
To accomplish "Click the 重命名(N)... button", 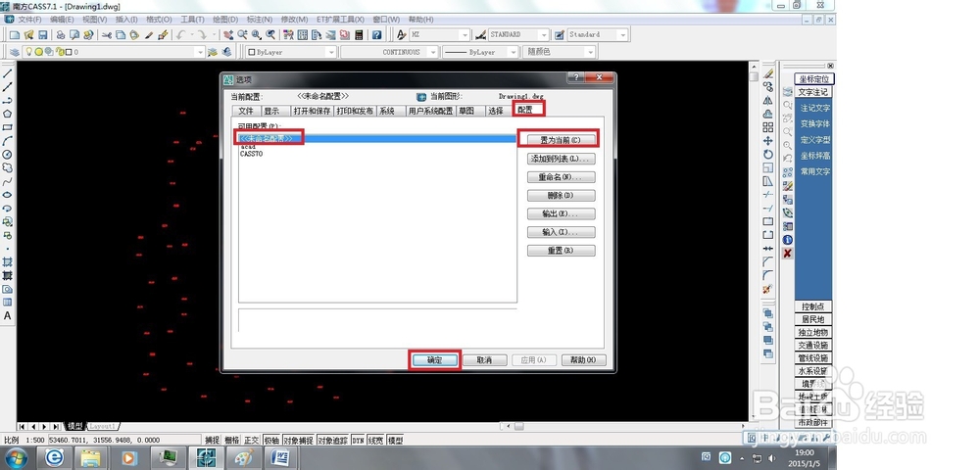I will click(561, 177).
